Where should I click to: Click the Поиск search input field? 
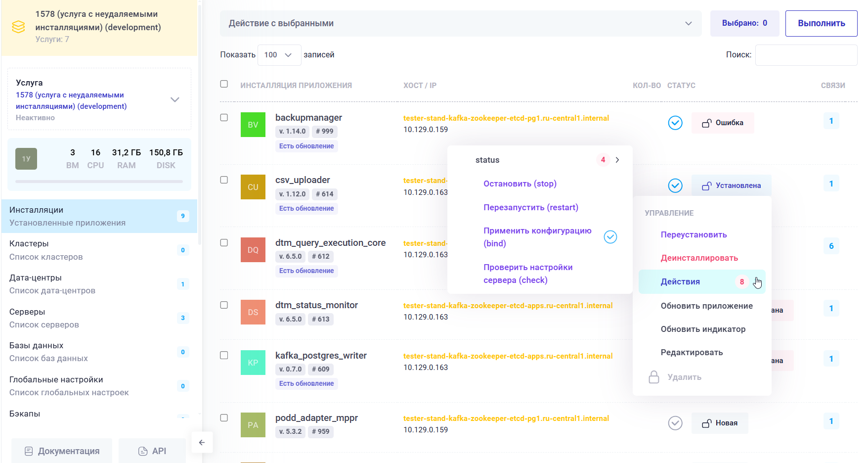[x=806, y=55]
